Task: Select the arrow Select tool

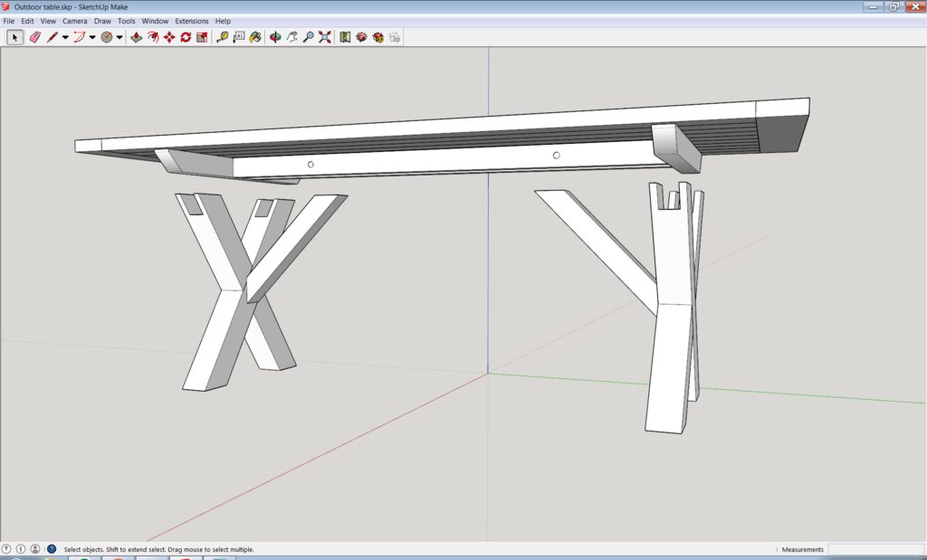Action: click(14, 37)
